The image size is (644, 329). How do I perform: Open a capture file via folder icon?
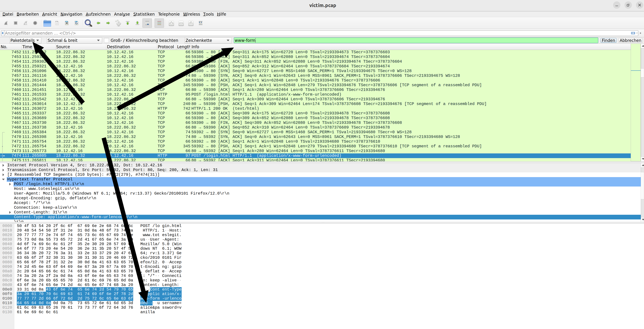[x=47, y=23]
